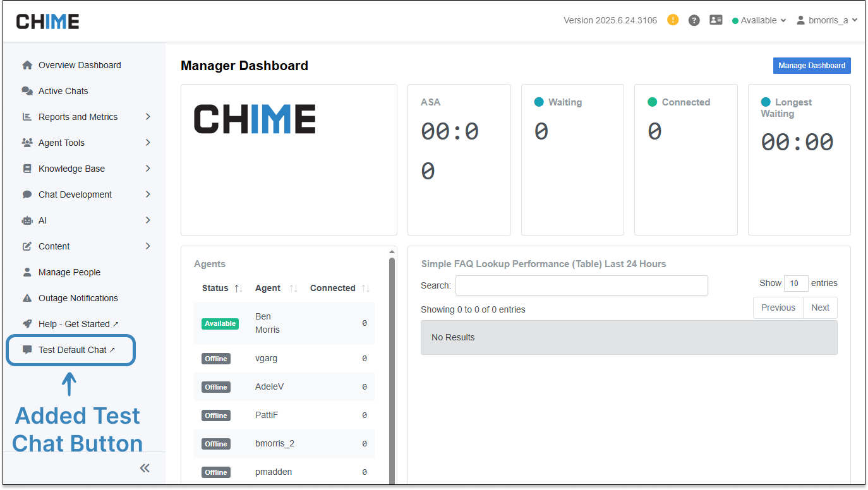The width and height of the screenshot is (868, 490).
Task: Click the Waiting counter label
Action: 565,102
